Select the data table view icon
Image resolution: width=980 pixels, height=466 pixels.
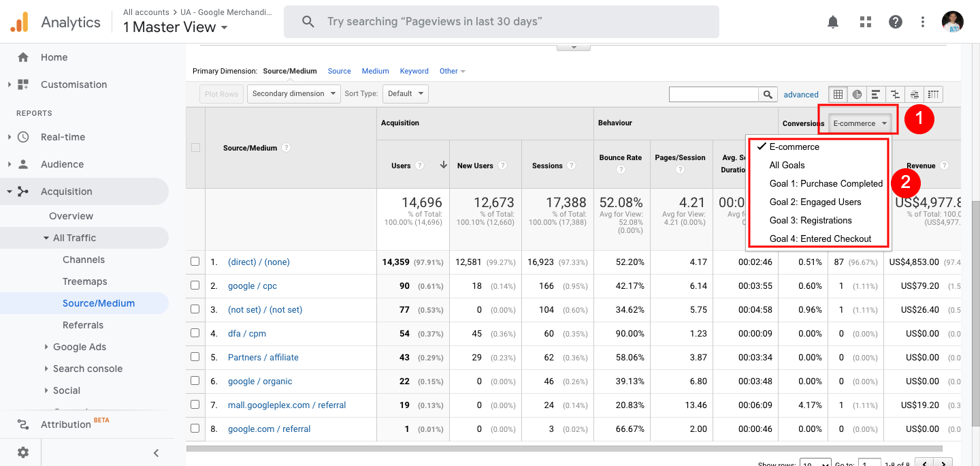pos(838,95)
